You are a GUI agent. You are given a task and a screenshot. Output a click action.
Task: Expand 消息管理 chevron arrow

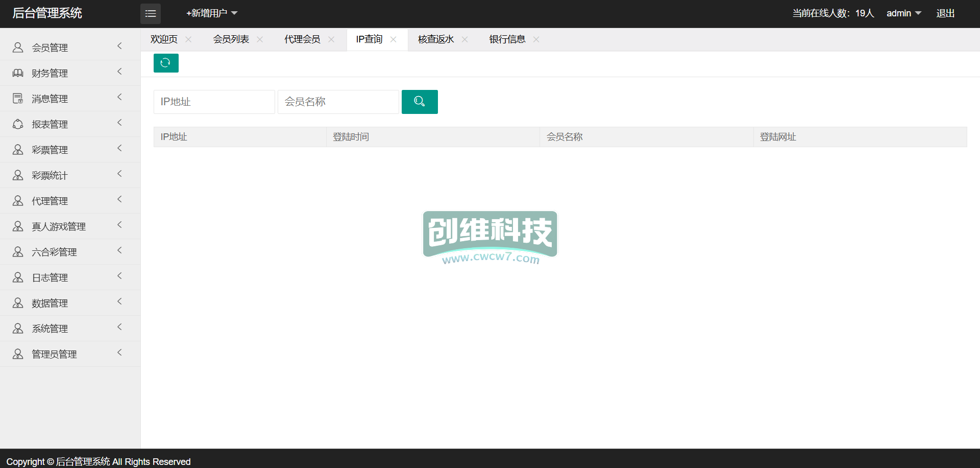tap(120, 97)
